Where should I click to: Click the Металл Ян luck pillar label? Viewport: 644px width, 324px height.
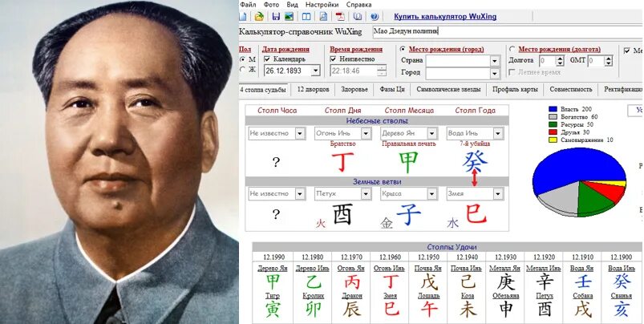click(x=504, y=268)
